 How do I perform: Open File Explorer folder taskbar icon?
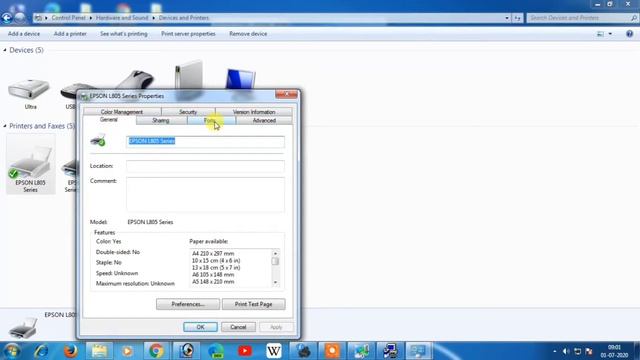click(x=99, y=351)
